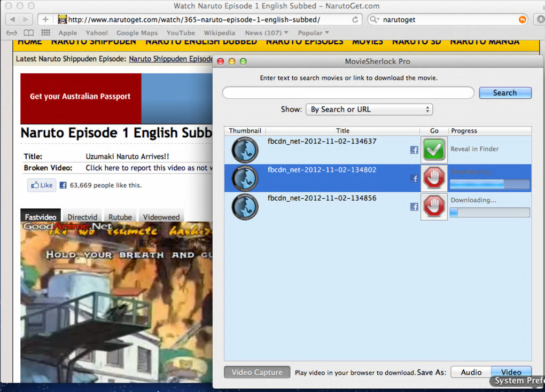Click the Title column header
This screenshot has width=545, height=392.
[342, 131]
